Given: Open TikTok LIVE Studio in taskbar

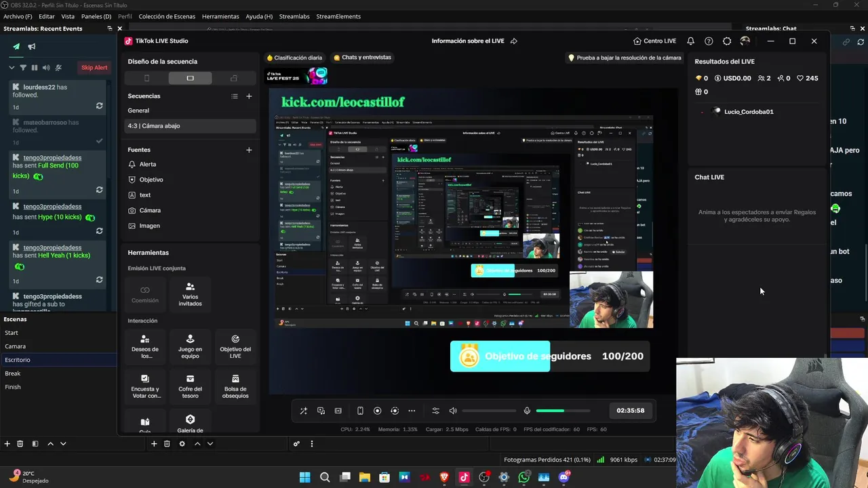Looking at the screenshot, I should coord(464,477).
